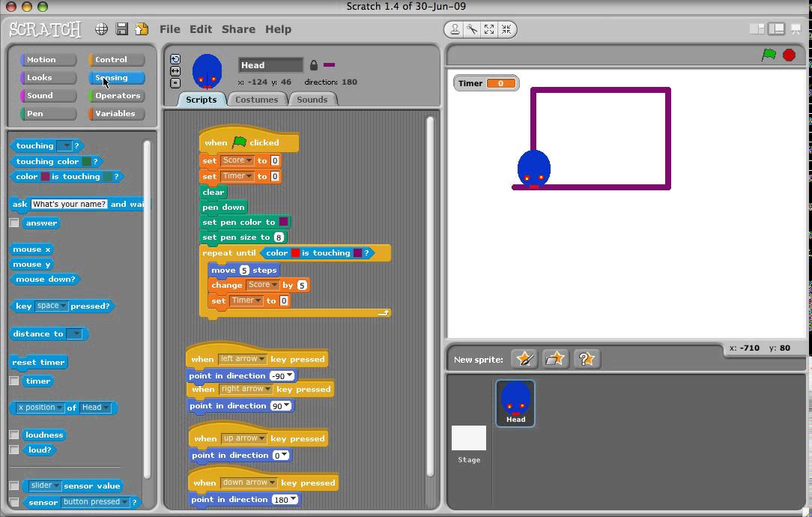Toggle the answer reporter checkbox
This screenshot has width=812, height=517.
pyautogui.click(x=14, y=223)
